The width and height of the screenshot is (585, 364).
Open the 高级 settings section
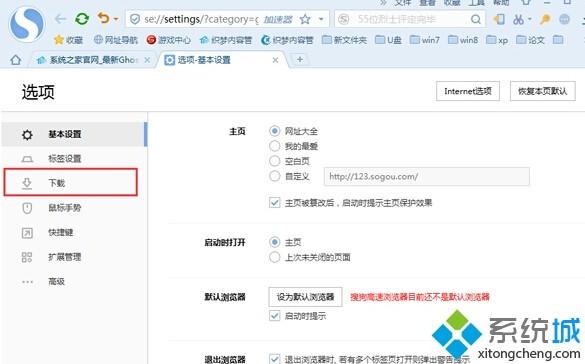(74, 281)
